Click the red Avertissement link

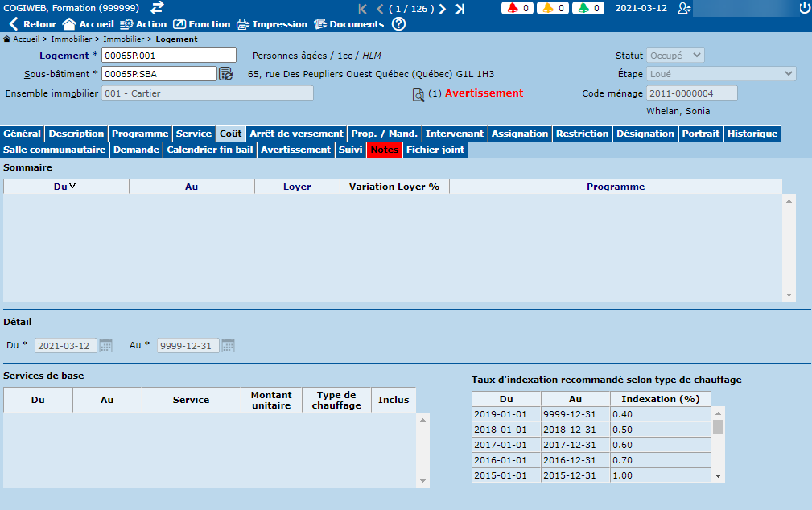pyautogui.click(x=484, y=93)
